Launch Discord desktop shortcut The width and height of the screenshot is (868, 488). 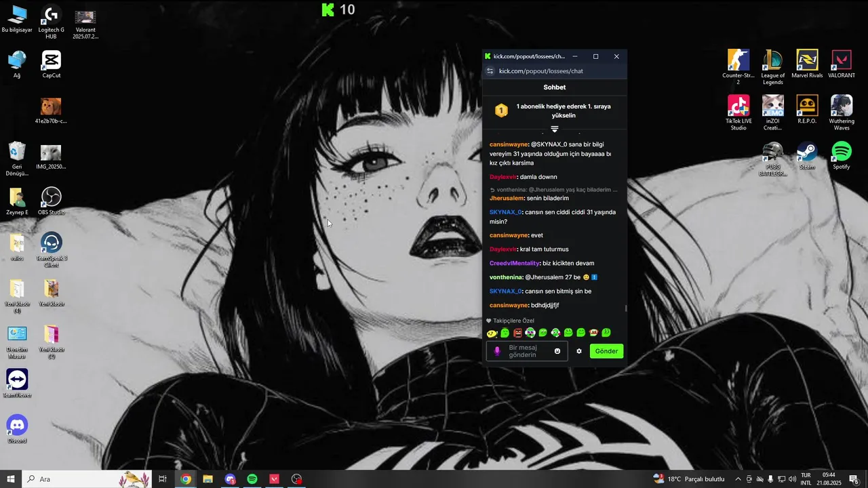coord(17,429)
